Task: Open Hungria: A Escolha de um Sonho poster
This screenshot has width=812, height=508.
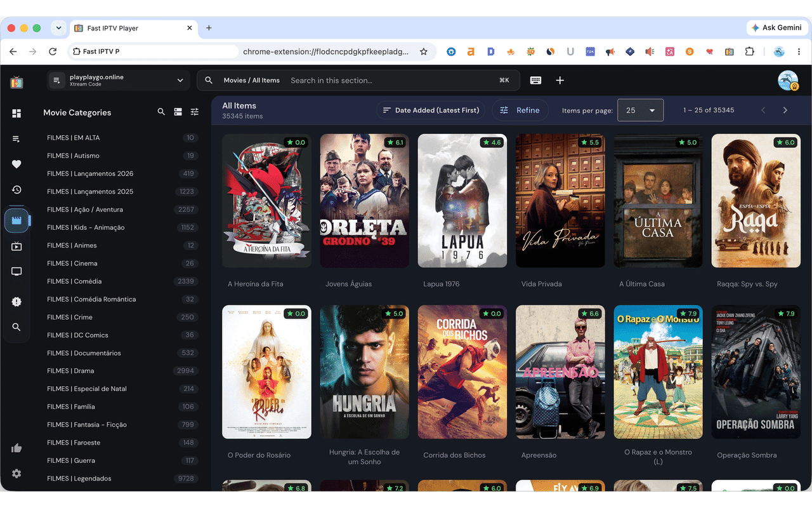Action: [365, 372]
